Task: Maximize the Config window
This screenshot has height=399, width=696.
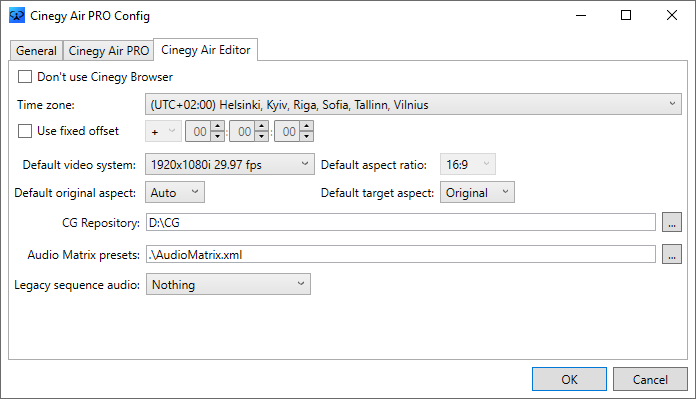Action: 626,16
